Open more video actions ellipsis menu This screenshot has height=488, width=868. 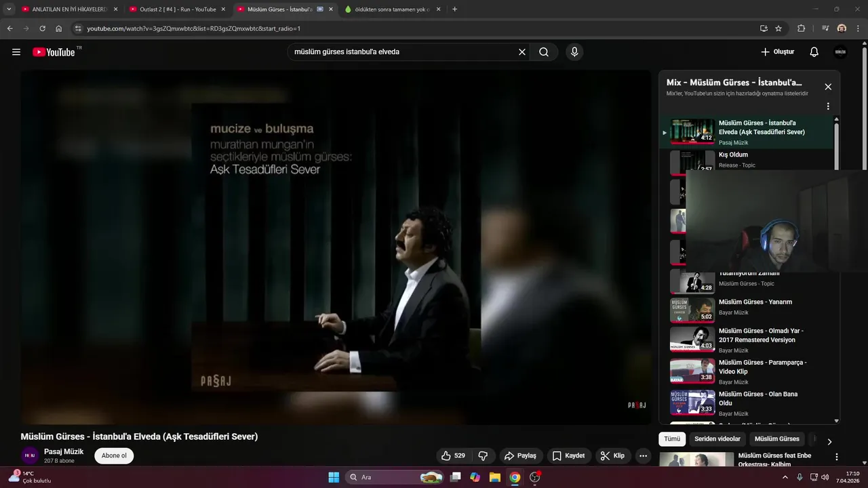point(644,455)
